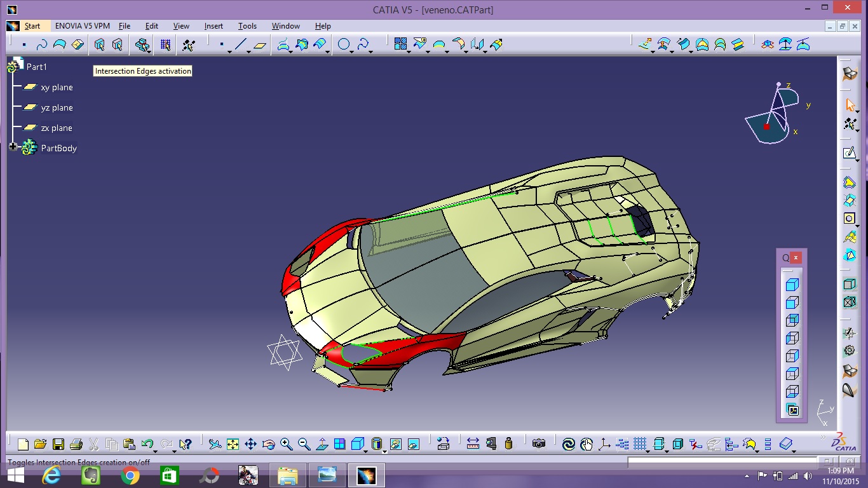Open Google Chrome from the taskbar
This screenshot has width=868, height=488.
point(130,475)
